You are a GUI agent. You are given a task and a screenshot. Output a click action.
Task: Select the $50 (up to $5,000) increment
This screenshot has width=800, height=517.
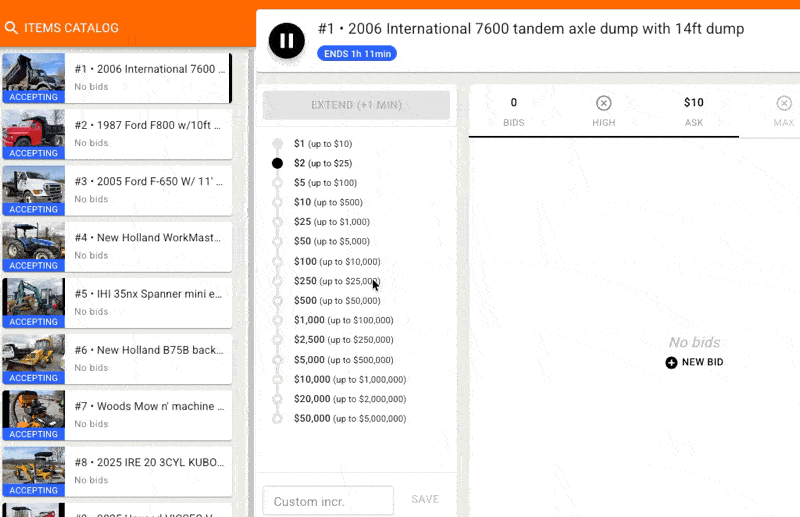(x=332, y=241)
